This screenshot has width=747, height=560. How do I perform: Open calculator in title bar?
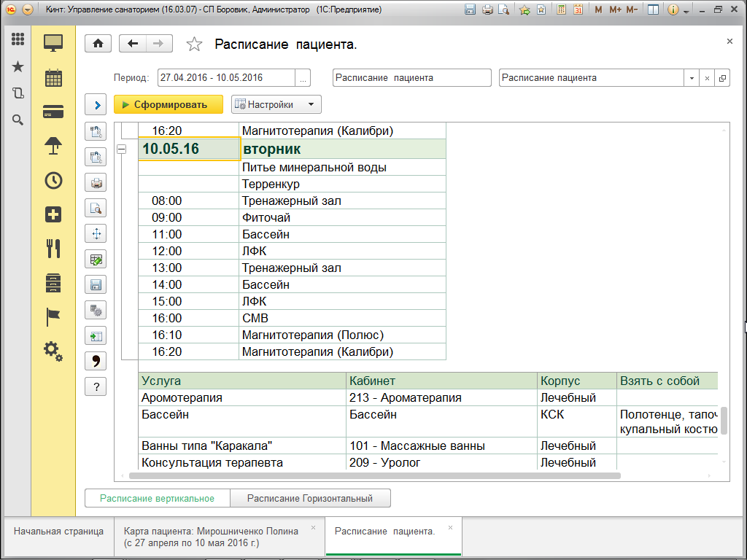tap(562, 9)
